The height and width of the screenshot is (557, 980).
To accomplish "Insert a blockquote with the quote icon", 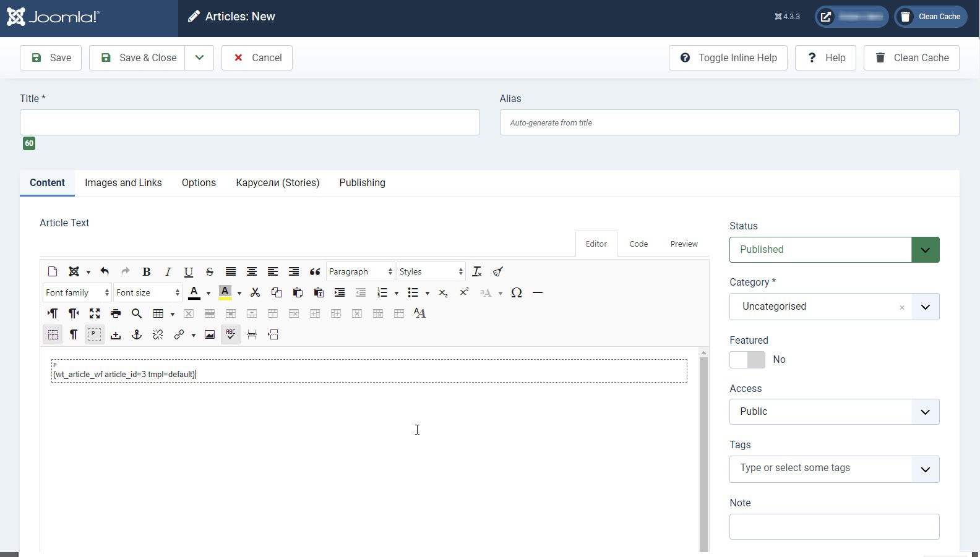I will (x=315, y=271).
